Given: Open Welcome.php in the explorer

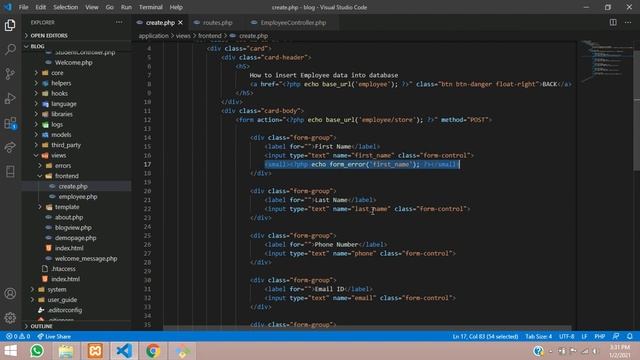Looking at the screenshot, I should click(x=73, y=62).
